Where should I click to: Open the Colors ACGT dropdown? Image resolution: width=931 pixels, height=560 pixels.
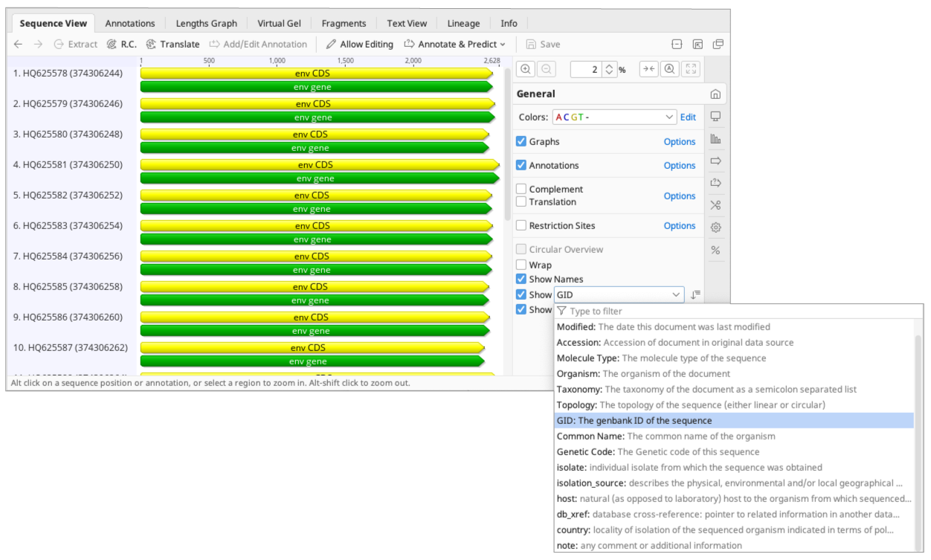613,117
